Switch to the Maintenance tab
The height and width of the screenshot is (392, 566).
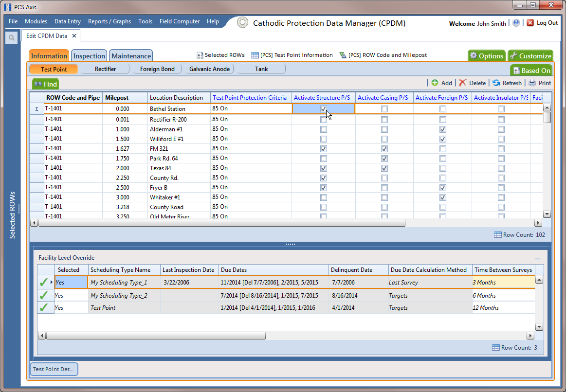click(131, 56)
